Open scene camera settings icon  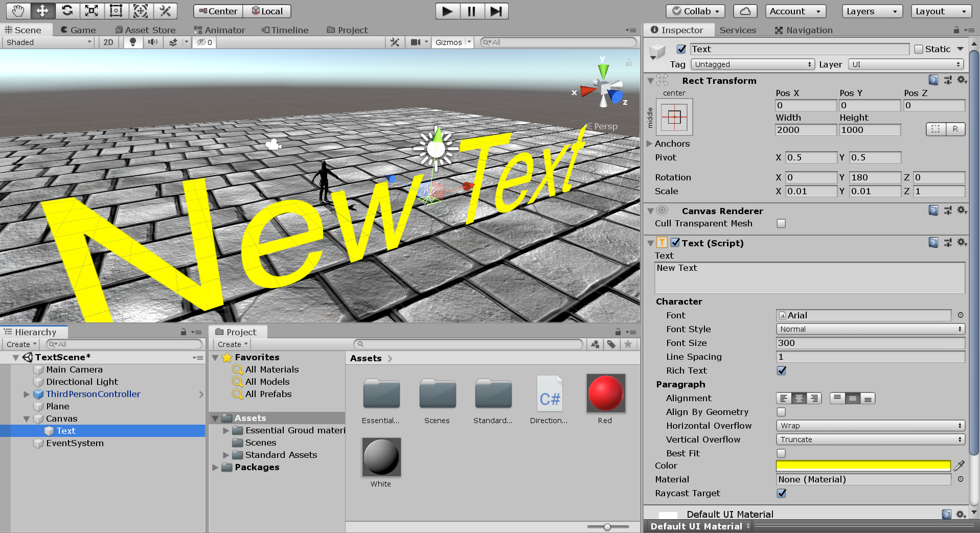pyautogui.click(x=416, y=42)
